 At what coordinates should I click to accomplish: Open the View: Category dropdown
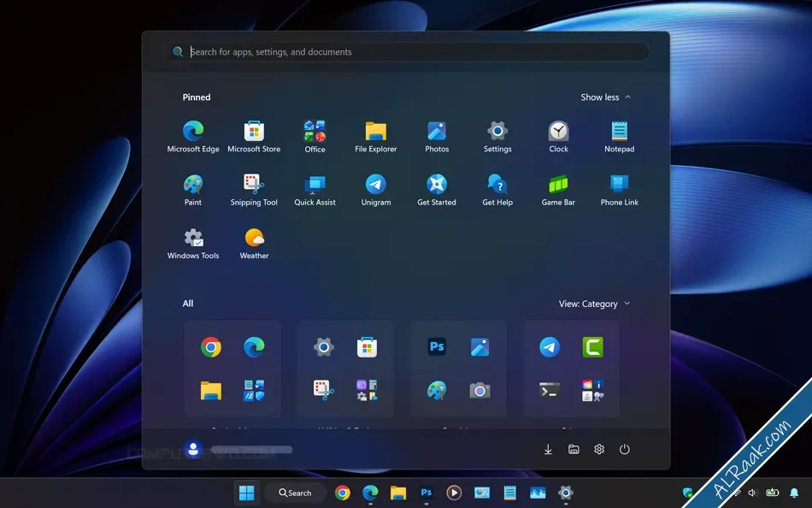click(594, 304)
